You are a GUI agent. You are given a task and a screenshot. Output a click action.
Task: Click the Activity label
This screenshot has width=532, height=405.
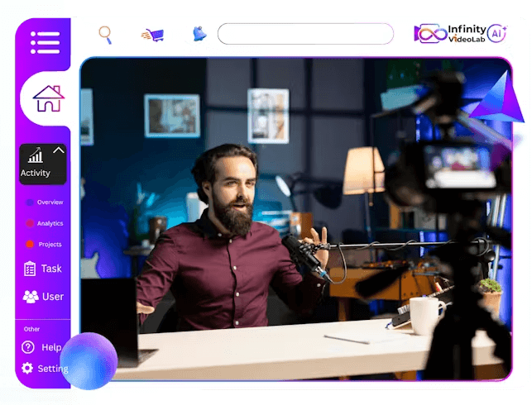(35, 174)
